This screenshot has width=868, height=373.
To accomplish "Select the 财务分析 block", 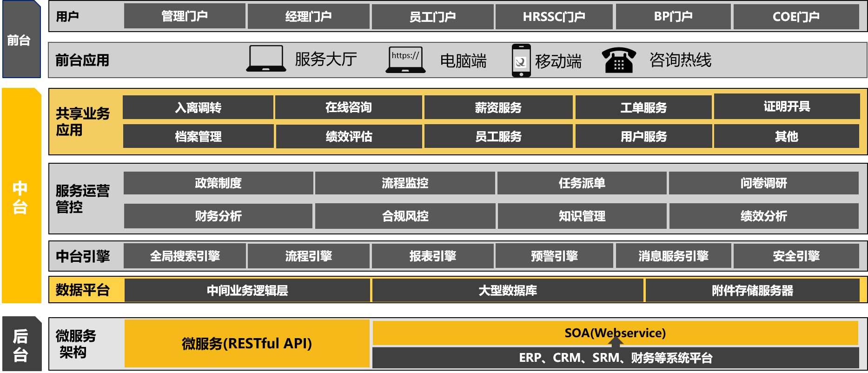I will pyautogui.click(x=218, y=216).
